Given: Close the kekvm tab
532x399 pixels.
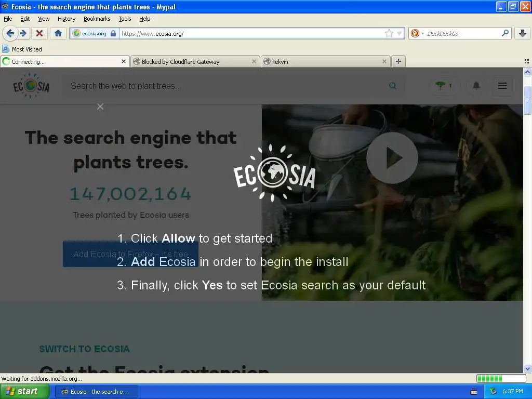Looking at the screenshot, I should coord(384,61).
